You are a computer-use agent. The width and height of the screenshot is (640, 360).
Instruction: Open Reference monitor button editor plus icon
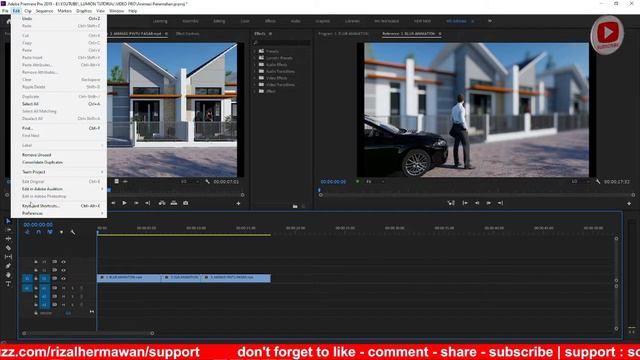click(x=629, y=203)
